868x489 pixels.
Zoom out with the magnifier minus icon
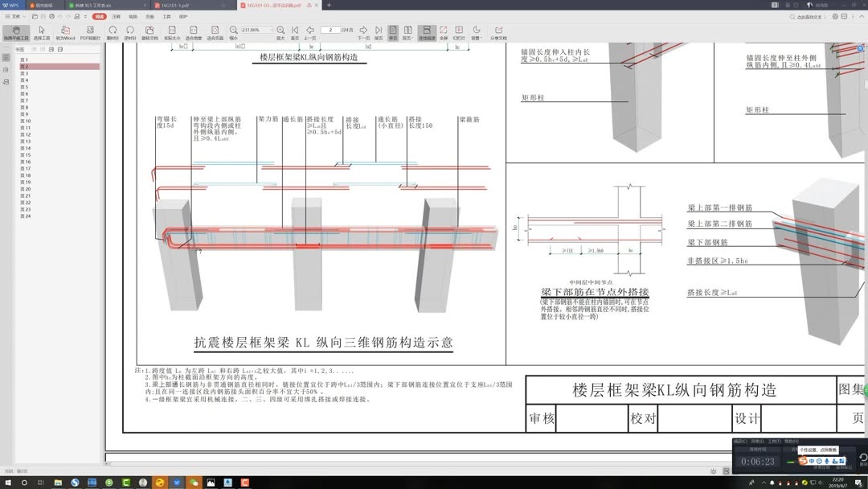[x=232, y=32]
